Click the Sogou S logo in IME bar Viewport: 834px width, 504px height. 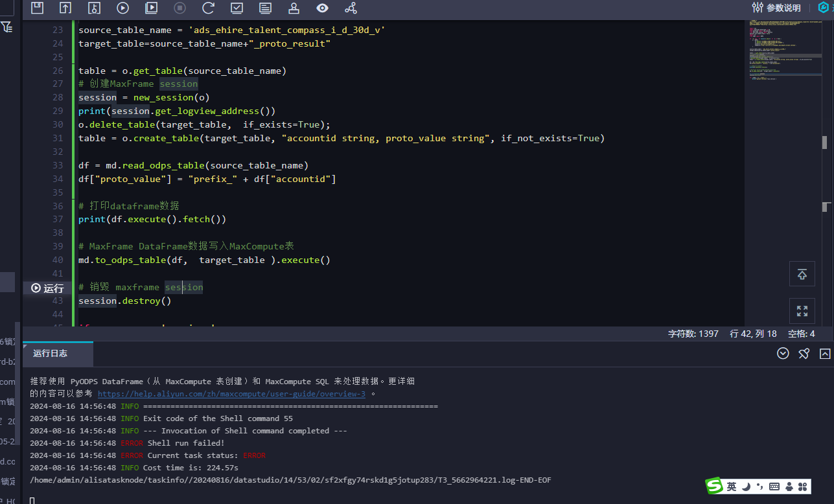click(714, 486)
